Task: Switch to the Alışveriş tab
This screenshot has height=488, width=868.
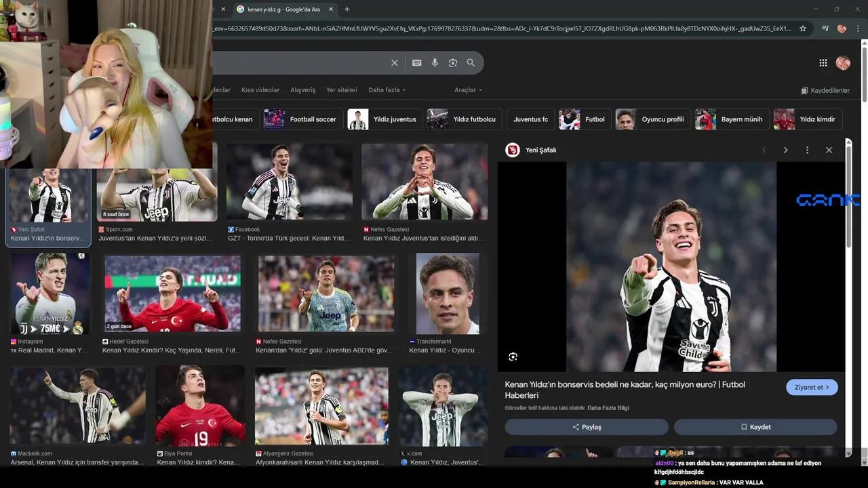Action: pos(303,90)
